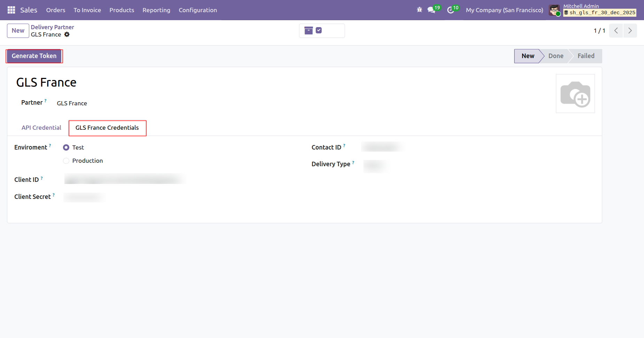Click the help mark beside Client Secret
Screen dimensions: 644x338
tap(54, 195)
